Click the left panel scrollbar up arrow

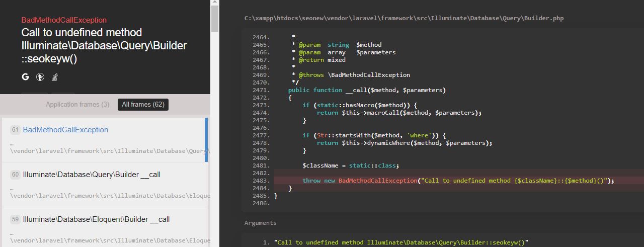[x=214, y=3]
